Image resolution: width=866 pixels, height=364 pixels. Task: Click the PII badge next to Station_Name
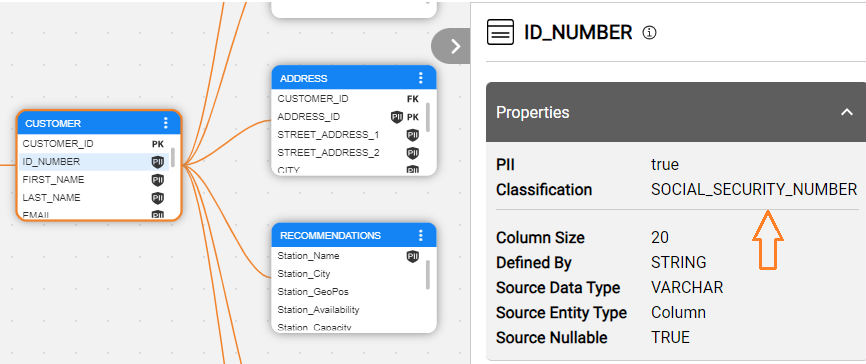413,256
